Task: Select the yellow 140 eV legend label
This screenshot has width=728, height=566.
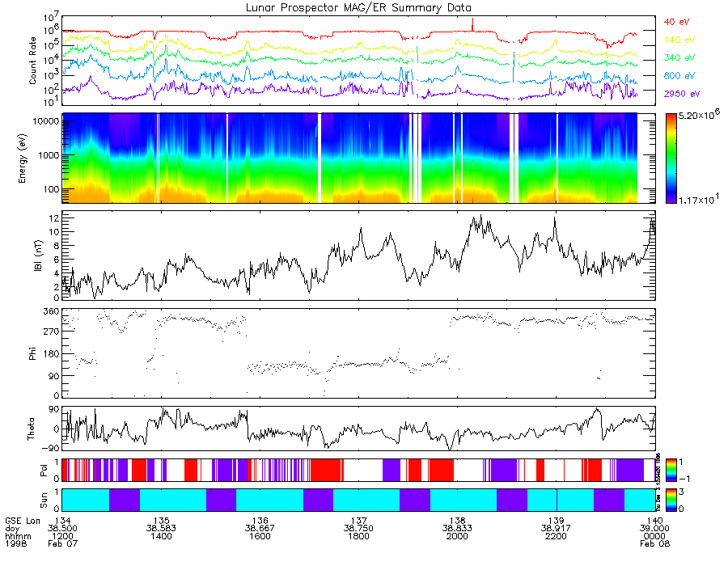Action: coord(679,40)
